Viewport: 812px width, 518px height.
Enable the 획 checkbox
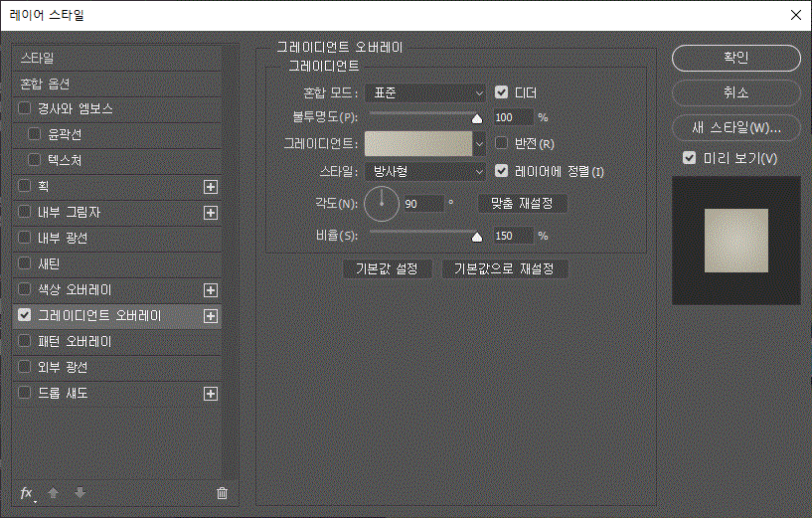coord(24,186)
